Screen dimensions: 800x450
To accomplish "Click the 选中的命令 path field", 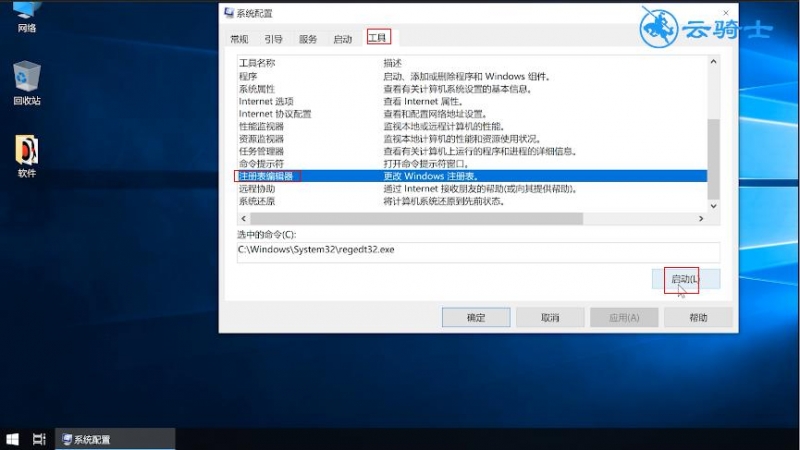I will tap(478, 252).
